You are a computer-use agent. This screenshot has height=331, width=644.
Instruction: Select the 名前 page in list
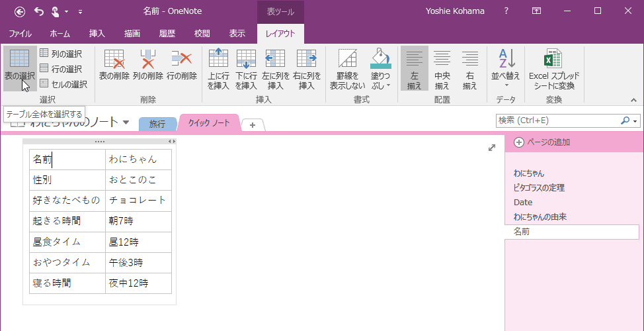click(571, 232)
